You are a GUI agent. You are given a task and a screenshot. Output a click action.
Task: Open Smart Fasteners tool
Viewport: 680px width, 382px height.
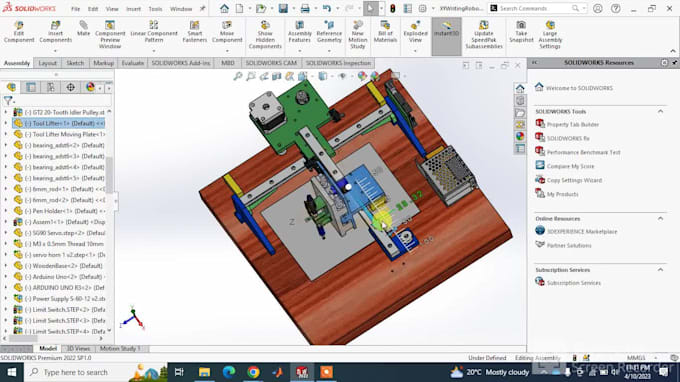(195, 32)
